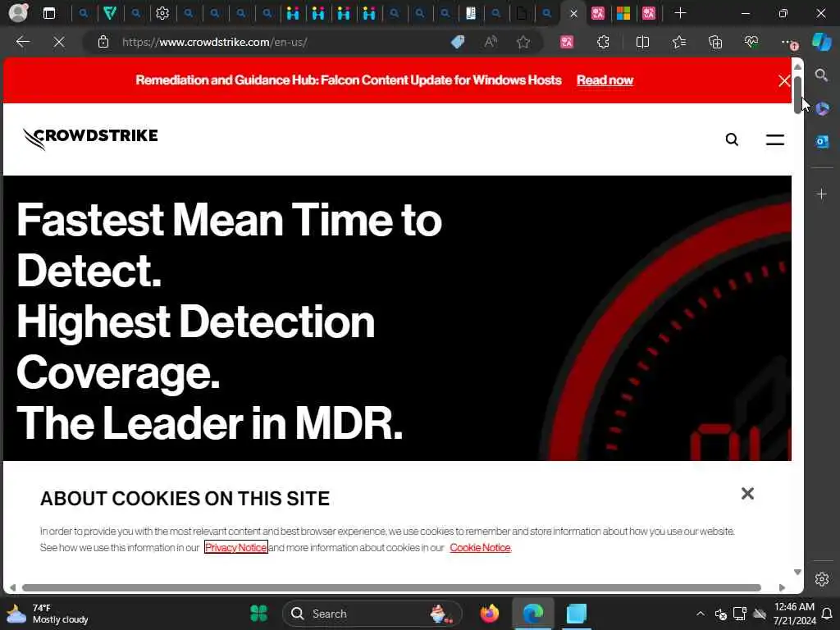840x630 pixels.
Task: Go back to the previous page
Action: coord(22,42)
